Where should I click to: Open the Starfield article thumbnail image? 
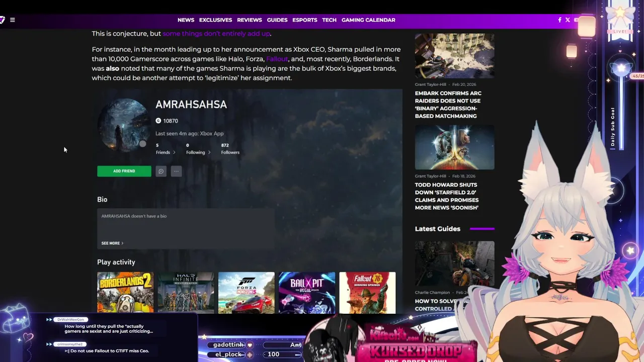454,147
